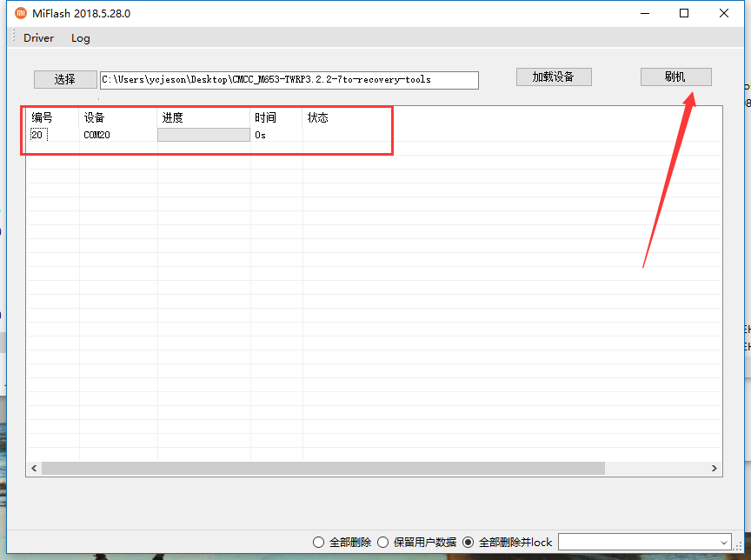Image resolution: width=751 pixels, height=560 pixels.
Task: Click the horizontal scrollbar right arrow
Action: (714, 468)
